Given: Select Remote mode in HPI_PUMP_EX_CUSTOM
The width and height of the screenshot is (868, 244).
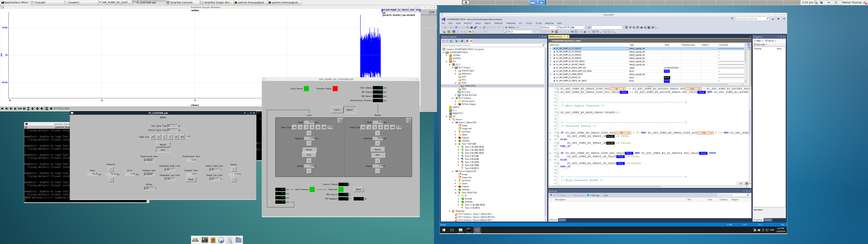Looking at the screenshot, I should click(350, 110).
